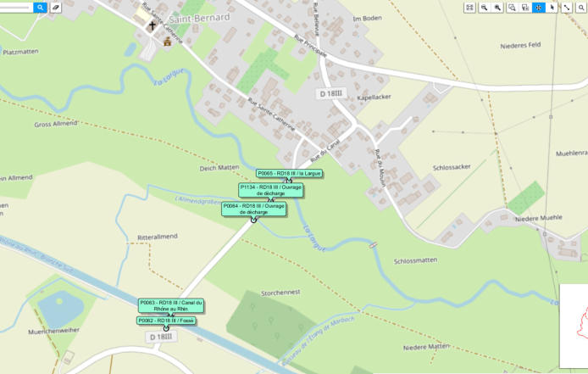Click the rightmost magnifier query tool

(581, 8)
